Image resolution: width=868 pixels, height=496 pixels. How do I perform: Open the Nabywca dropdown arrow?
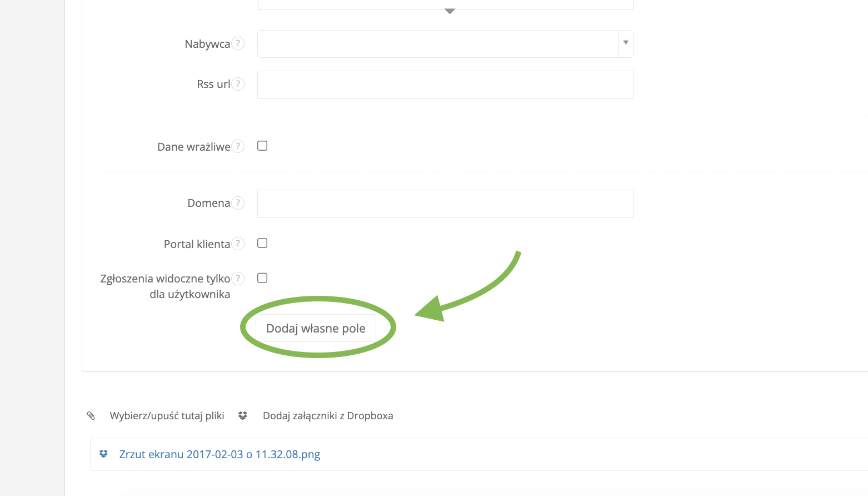[x=626, y=43]
